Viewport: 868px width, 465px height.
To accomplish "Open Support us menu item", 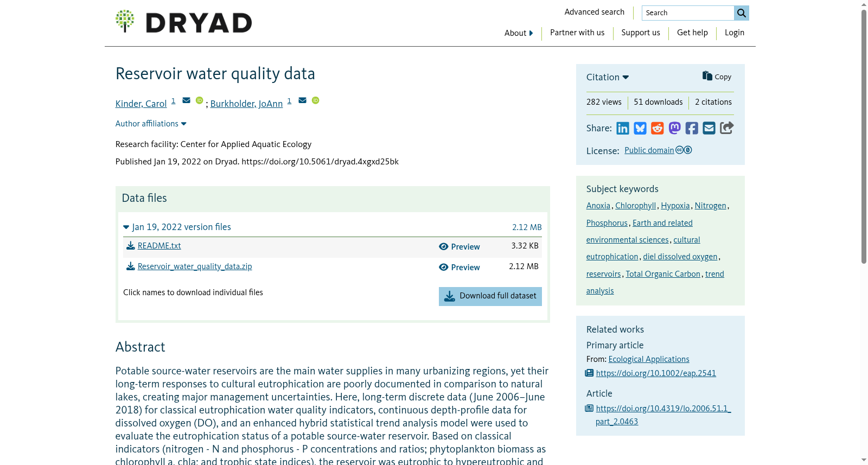I will [641, 33].
